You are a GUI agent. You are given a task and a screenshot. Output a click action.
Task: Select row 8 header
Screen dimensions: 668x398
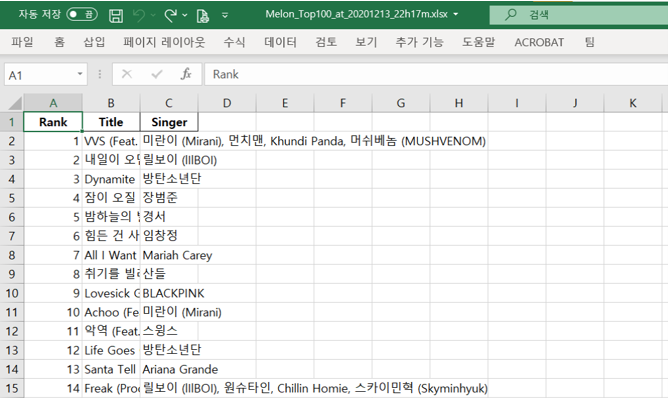[x=12, y=255]
